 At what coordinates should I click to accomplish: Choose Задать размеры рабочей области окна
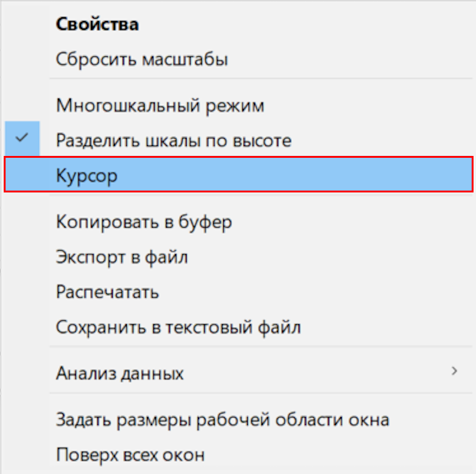click(x=223, y=420)
